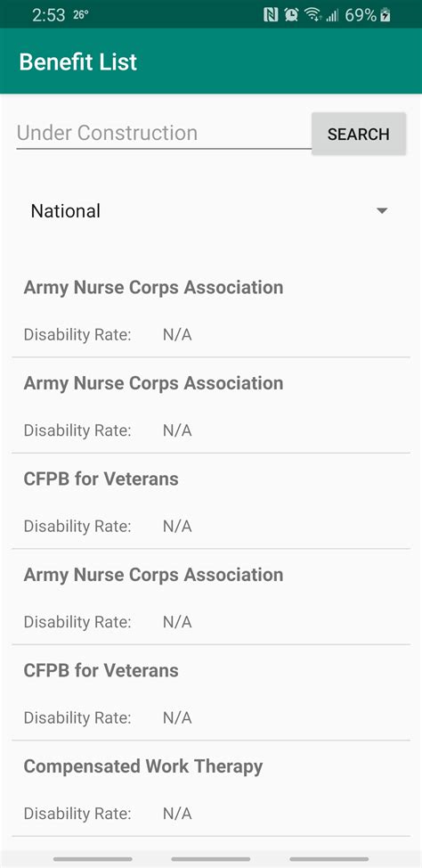Tap the 26° temperature indicator
Image resolution: width=422 pixels, height=868 pixels.
(x=81, y=14)
